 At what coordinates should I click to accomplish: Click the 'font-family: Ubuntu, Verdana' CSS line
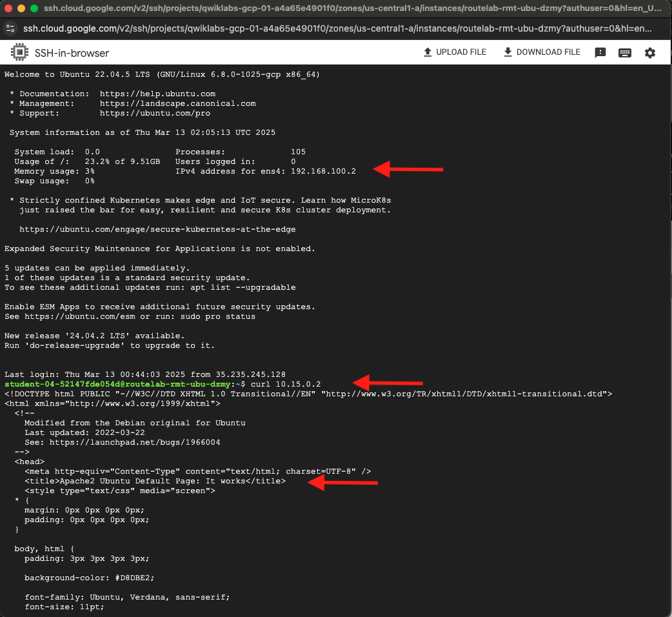(127, 597)
